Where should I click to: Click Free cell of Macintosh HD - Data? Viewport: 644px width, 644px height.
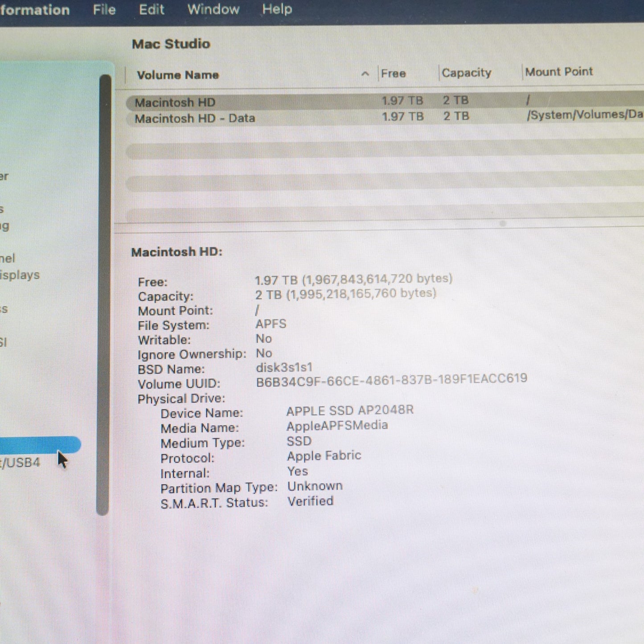coord(403,117)
